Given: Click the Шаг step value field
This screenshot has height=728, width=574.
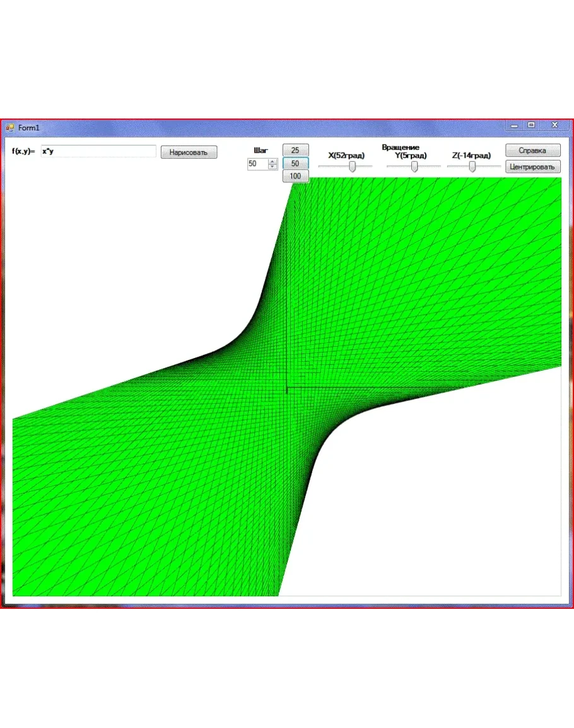Looking at the screenshot, I should pos(257,164).
